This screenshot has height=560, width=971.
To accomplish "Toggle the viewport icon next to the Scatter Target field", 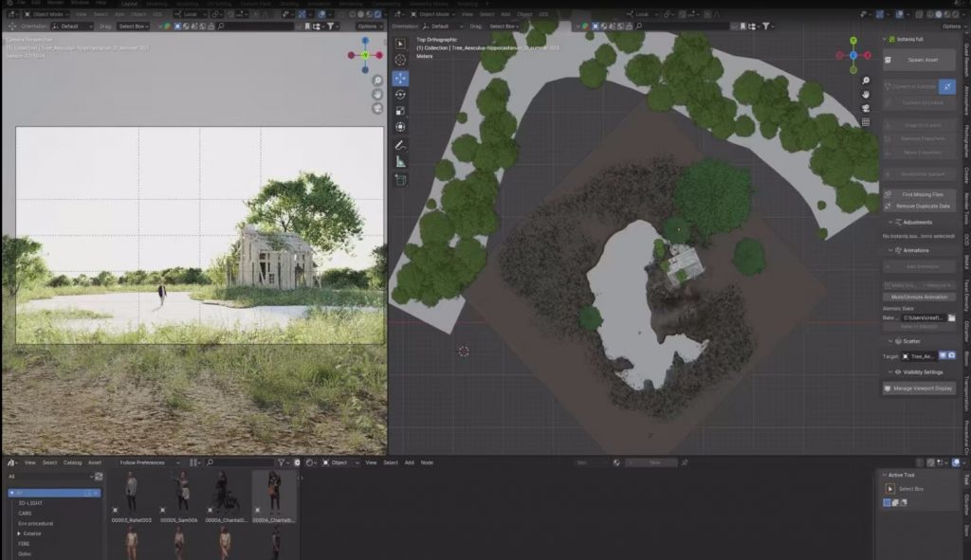I will 944,355.
